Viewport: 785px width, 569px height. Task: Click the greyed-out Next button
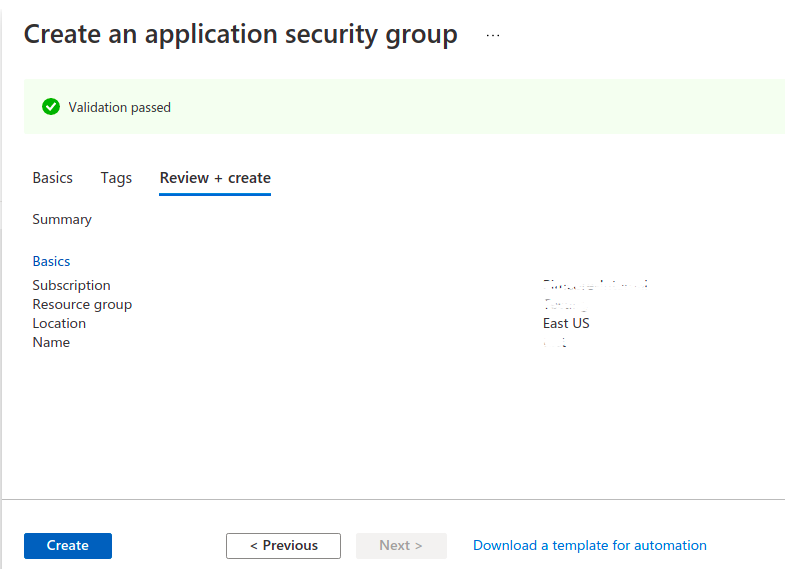coord(401,545)
